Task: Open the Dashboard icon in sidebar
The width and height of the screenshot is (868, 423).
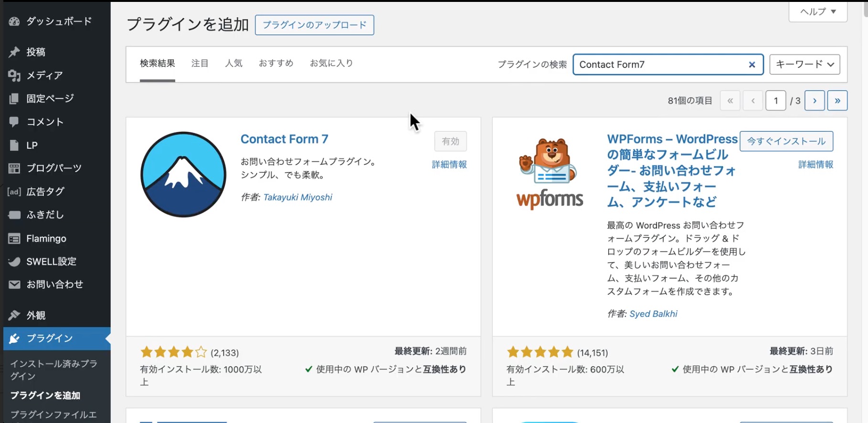Action: [x=14, y=21]
